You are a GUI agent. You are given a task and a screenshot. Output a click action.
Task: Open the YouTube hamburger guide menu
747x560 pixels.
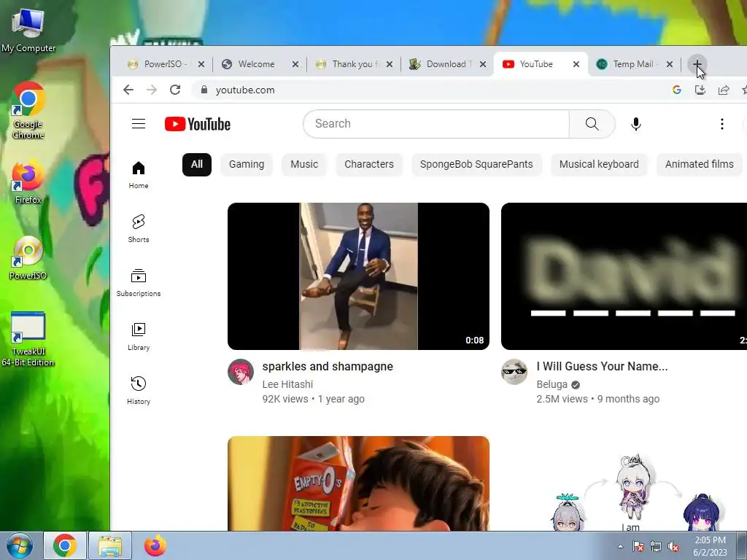pyautogui.click(x=139, y=124)
